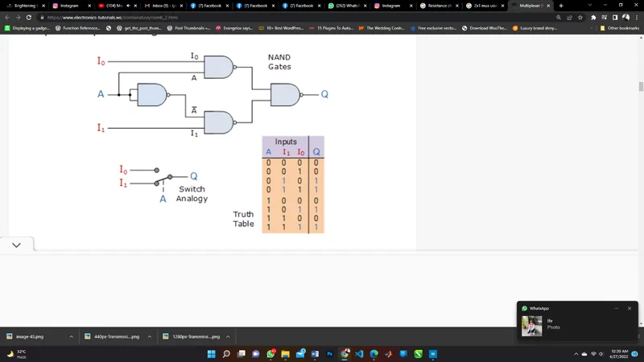Switch to the Gmail Inbox tab

point(163,6)
